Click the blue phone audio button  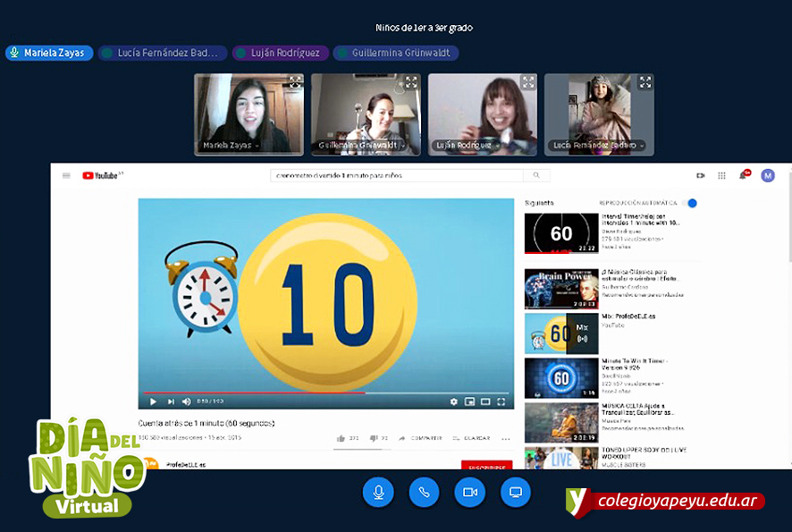424,493
